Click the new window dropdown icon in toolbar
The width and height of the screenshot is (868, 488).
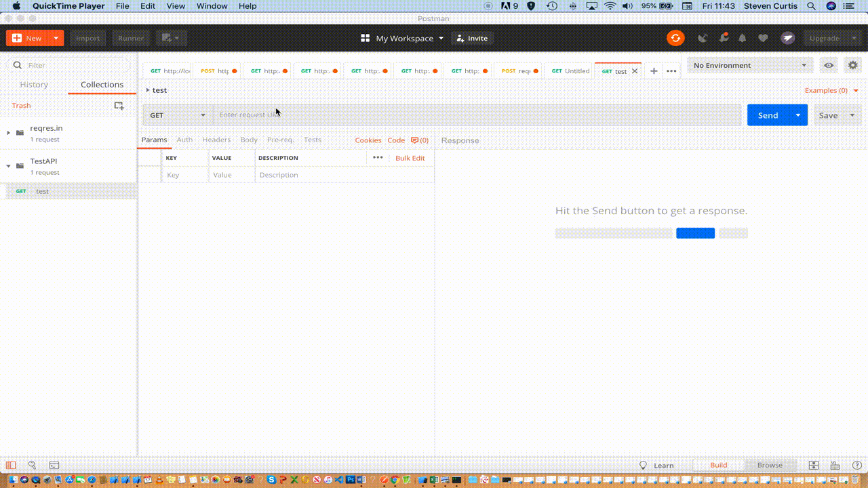pos(172,38)
